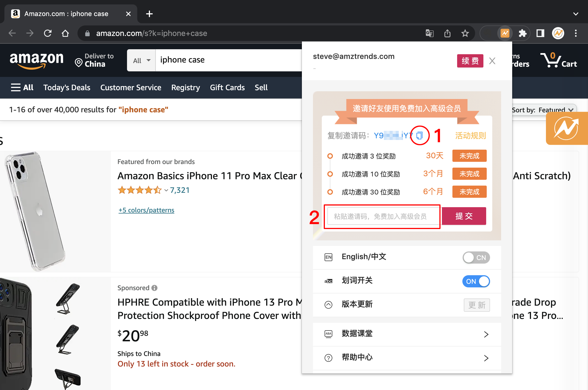This screenshot has height=390, width=588.
Task: Open Today's Deals in the nav bar
Action: tap(67, 87)
